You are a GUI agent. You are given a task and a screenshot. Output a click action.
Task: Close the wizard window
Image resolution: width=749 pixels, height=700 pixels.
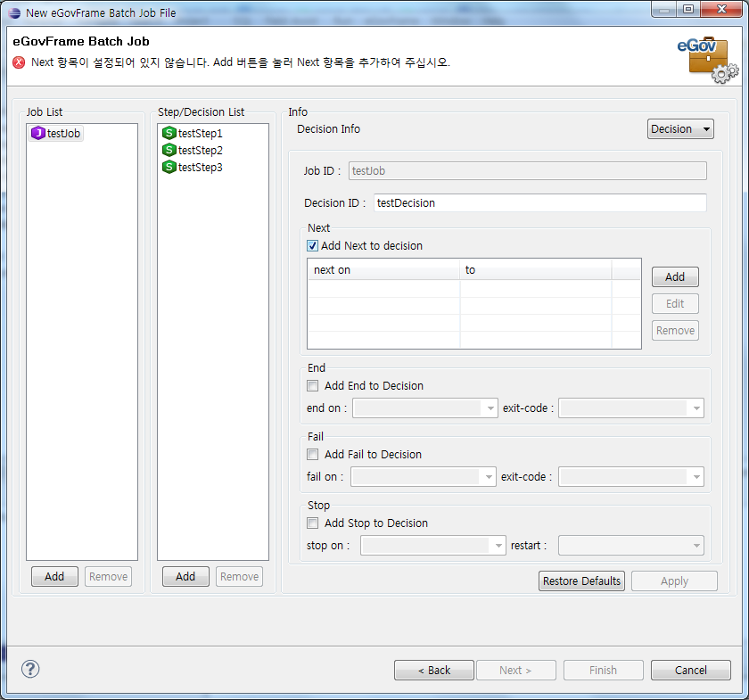721,9
